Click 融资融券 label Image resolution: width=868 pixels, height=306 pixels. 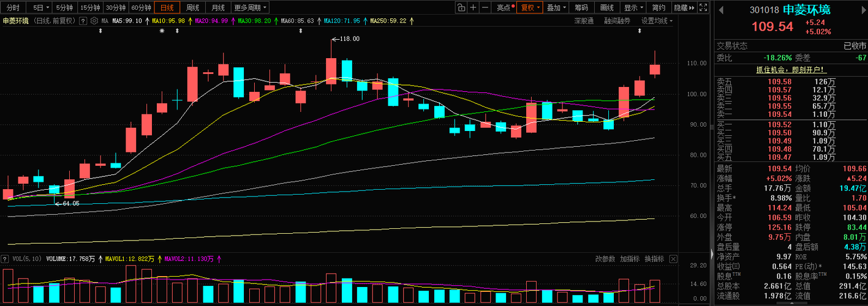tap(617, 21)
